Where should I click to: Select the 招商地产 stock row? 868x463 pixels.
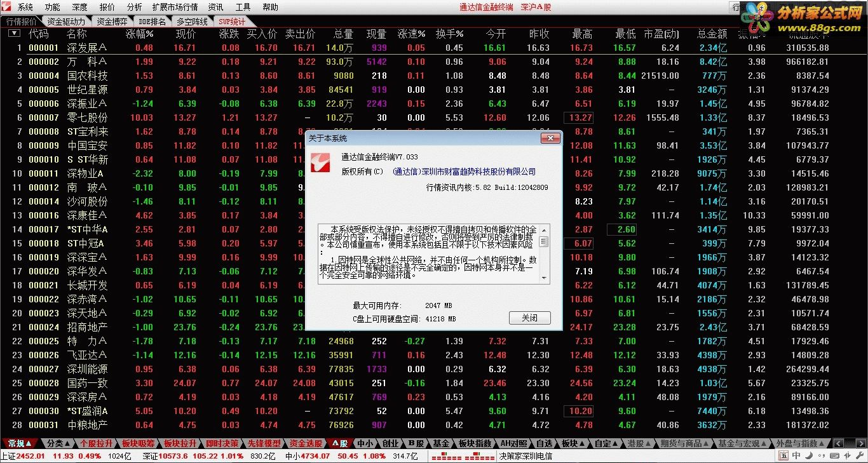(x=434, y=327)
